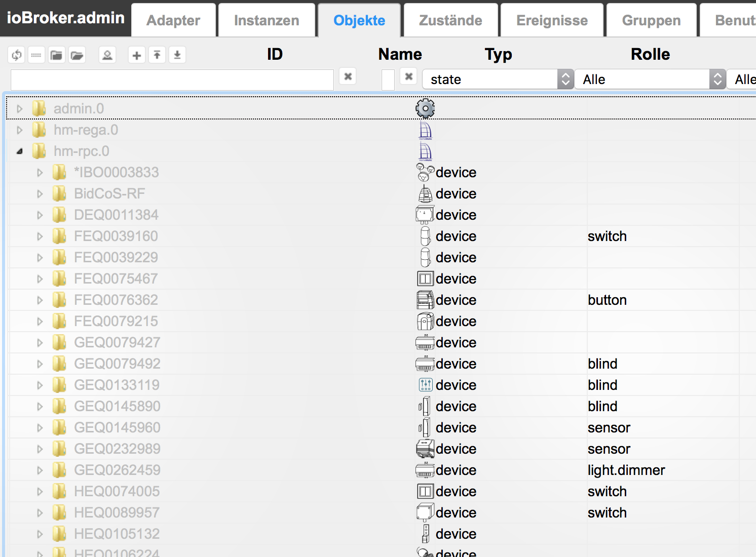The height and width of the screenshot is (557, 756).
Task: Expand the FEQ0039229 device node
Action: [x=40, y=258]
